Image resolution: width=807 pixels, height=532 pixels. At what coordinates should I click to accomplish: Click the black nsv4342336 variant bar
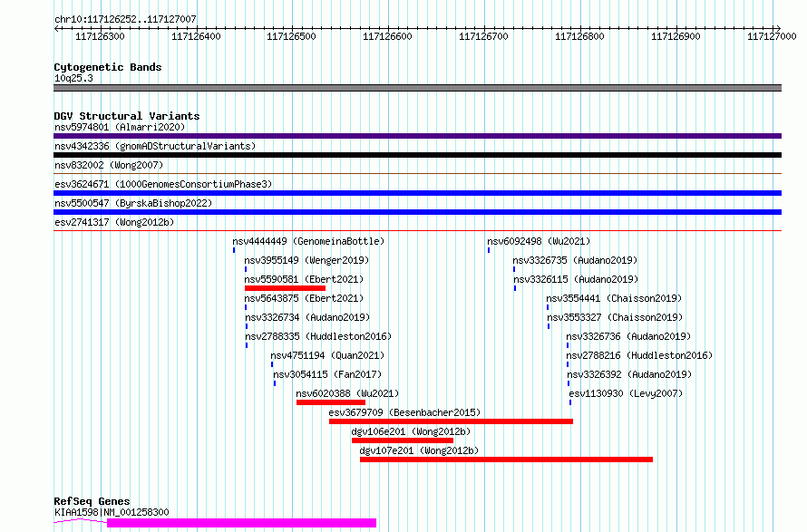417,155
